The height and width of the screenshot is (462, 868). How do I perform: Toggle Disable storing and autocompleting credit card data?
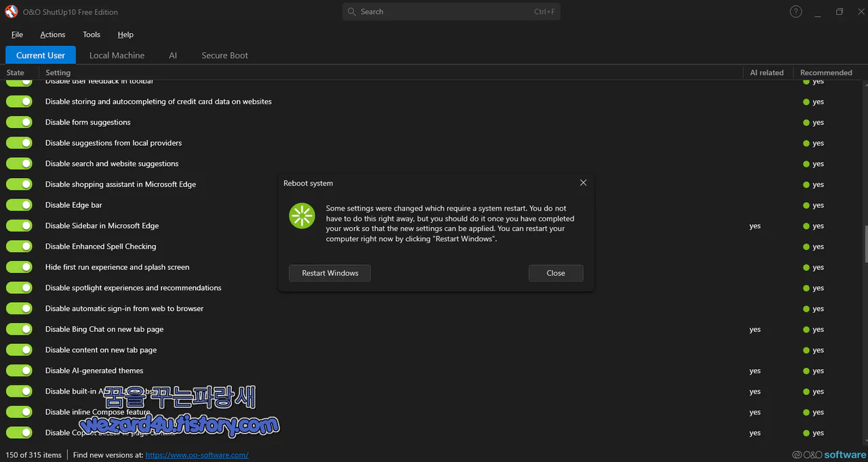(19, 102)
